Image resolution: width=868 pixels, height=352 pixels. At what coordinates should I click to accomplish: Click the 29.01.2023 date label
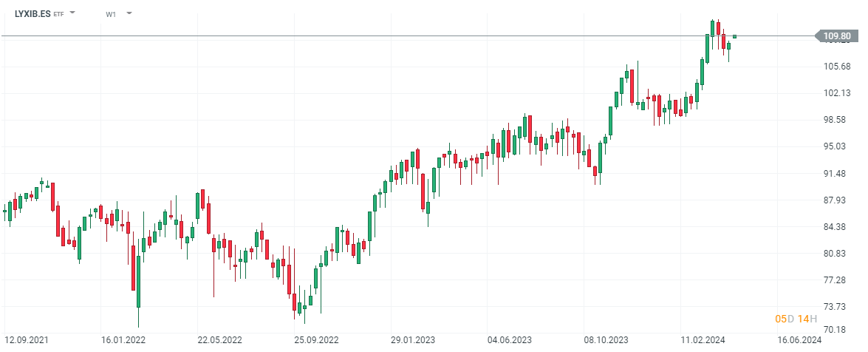pos(413,340)
